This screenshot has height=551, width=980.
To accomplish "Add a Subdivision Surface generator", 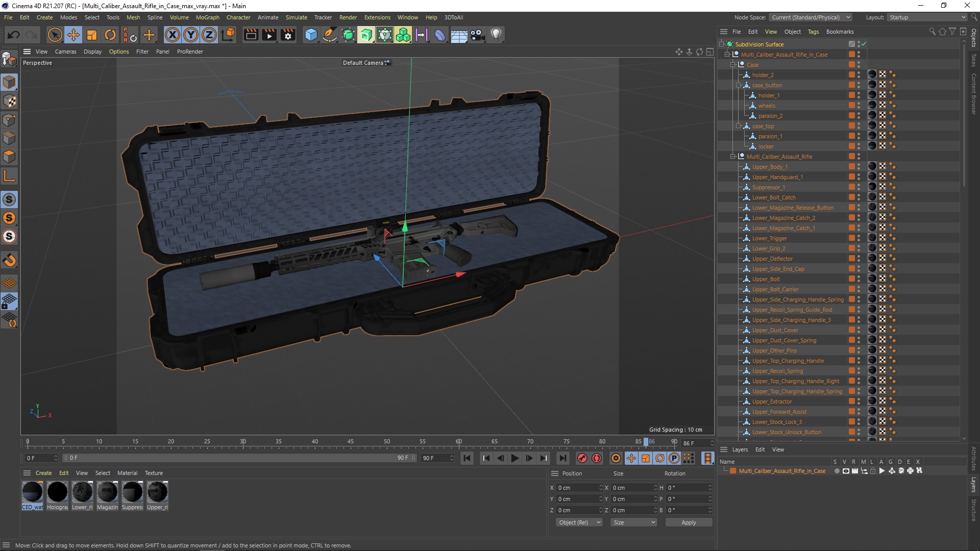I will click(348, 35).
